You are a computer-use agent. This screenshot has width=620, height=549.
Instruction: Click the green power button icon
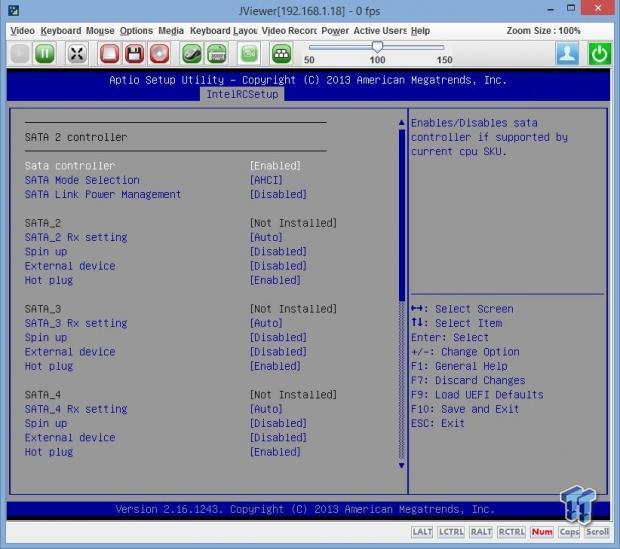pos(599,53)
